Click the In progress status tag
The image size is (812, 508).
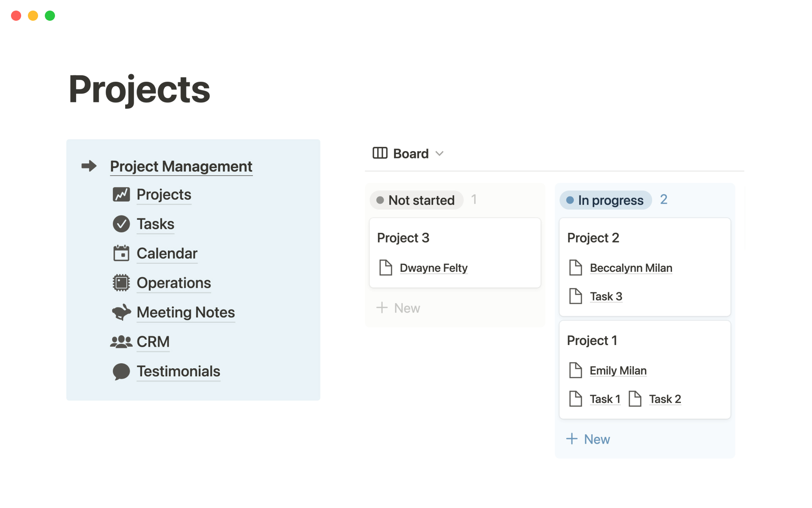coord(605,200)
